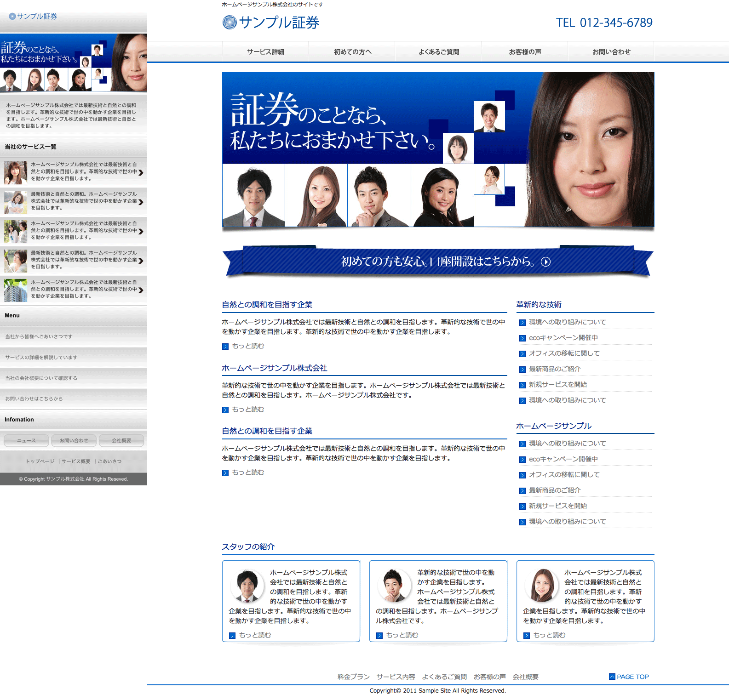Viewport: 729px width, 700px height.
Task: Click the arrow icon beside ecoキャンペーン開催中 under 革新的な技術
Action: [x=522, y=338]
